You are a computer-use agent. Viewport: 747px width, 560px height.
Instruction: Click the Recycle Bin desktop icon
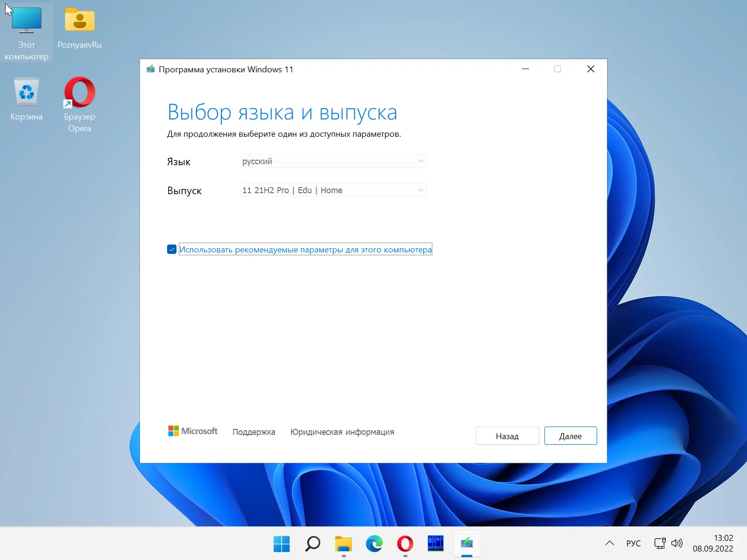click(27, 99)
